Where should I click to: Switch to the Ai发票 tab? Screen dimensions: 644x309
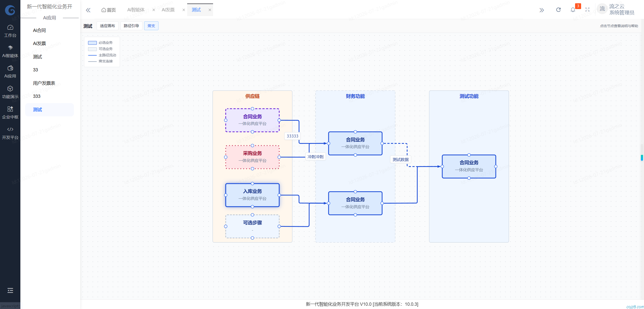(168, 10)
